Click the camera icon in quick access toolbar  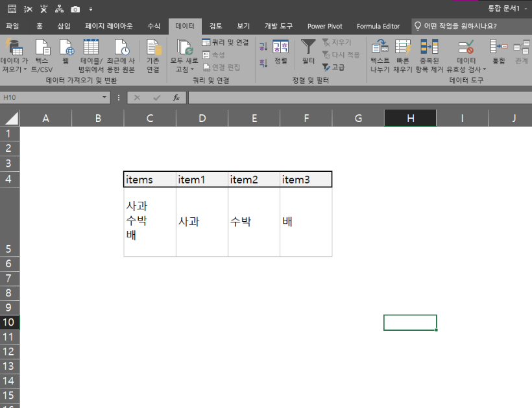pyautogui.click(x=75, y=9)
